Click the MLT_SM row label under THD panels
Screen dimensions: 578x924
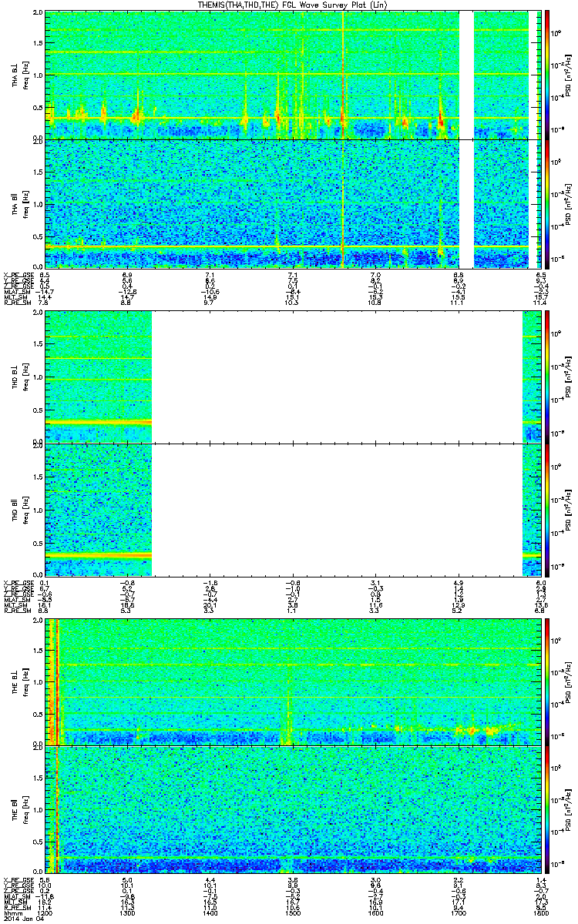(15, 606)
